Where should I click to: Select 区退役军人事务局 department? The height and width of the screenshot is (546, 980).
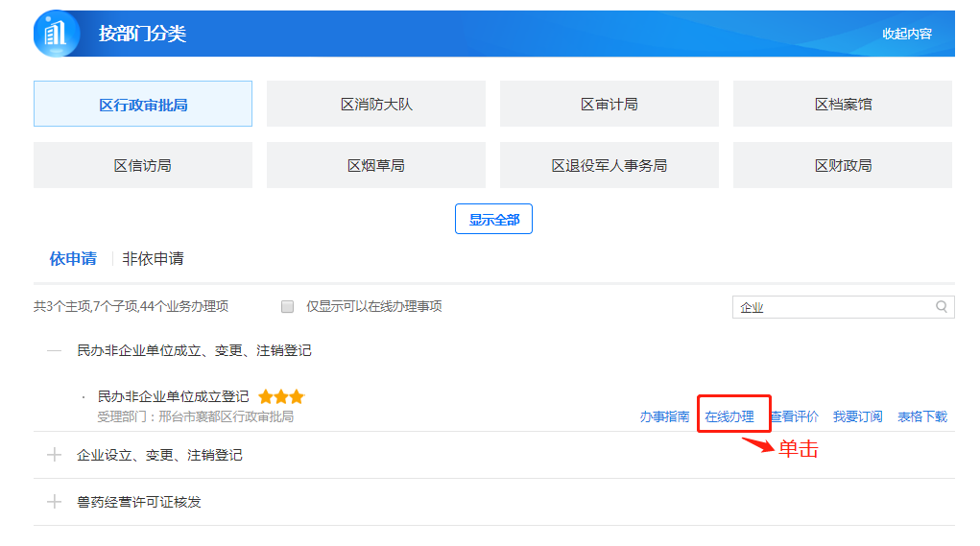pos(609,166)
